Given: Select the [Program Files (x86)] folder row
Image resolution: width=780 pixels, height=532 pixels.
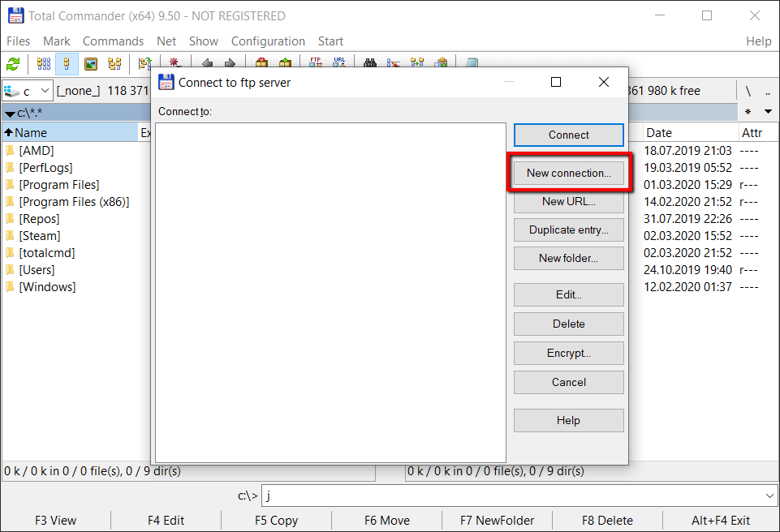Looking at the screenshot, I should point(74,202).
